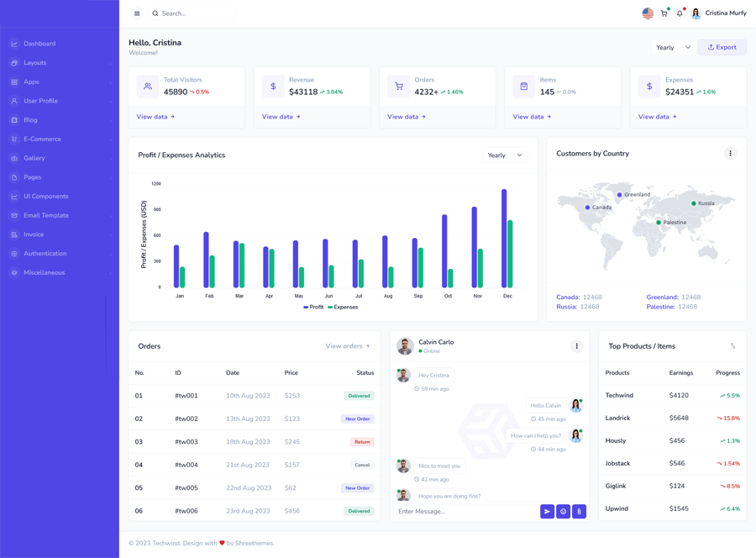Open the Yearly dropdown next to Export
The width and height of the screenshot is (756, 558).
[x=673, y=48]
